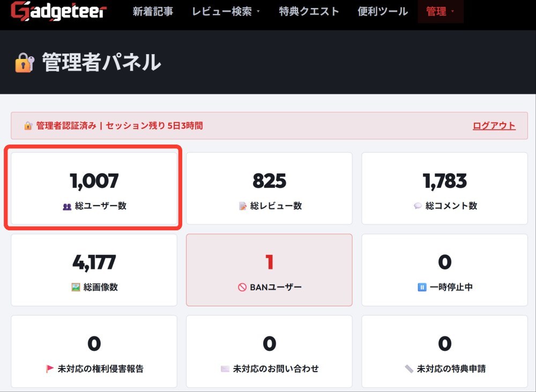
Task: Click the pause icon next to 一時停止中
Action: click(x=422, y=287)
